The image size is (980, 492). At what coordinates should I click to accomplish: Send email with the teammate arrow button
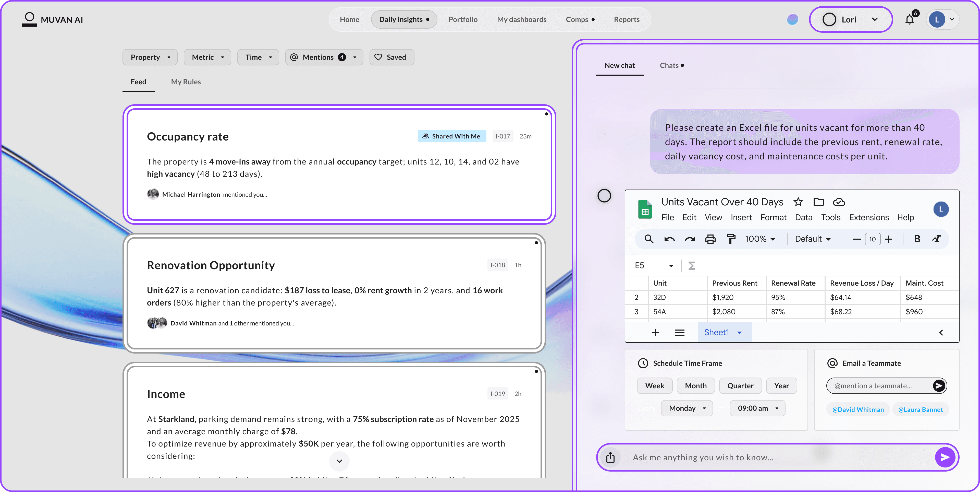(939, 386)
